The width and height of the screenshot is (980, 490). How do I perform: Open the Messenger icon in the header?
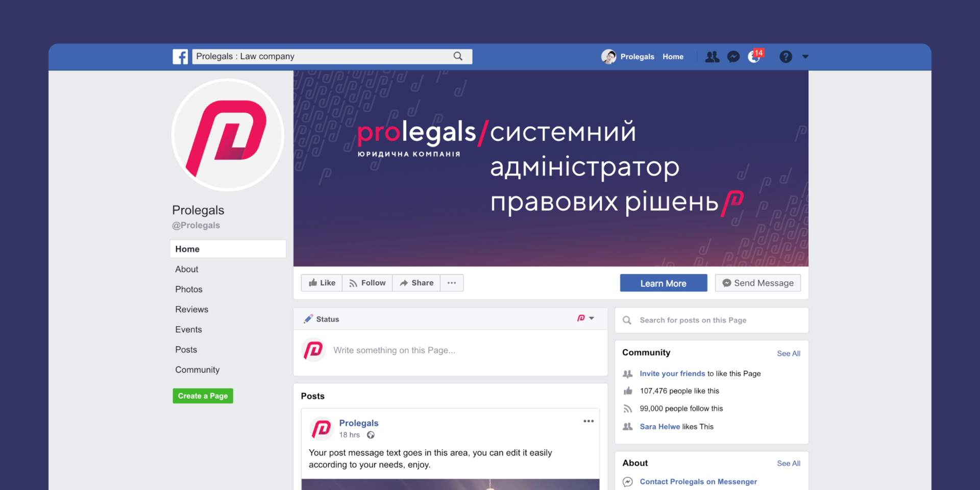click(x=733, y=57)
